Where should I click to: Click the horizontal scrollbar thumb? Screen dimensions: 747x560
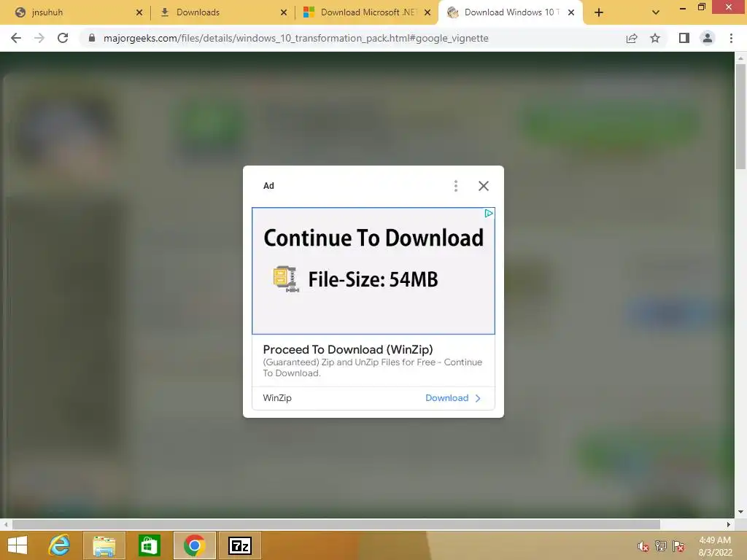point(336,524)
